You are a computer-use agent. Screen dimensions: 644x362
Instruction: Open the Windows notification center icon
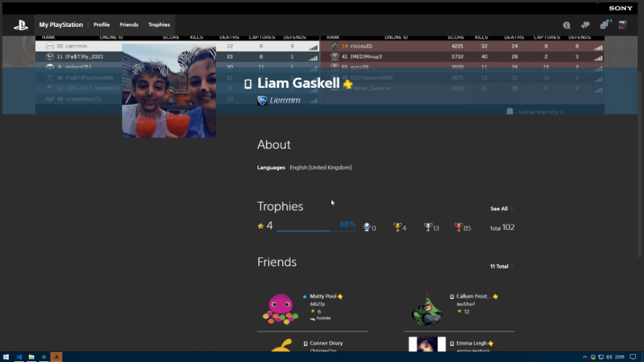(x=633, y=357)
